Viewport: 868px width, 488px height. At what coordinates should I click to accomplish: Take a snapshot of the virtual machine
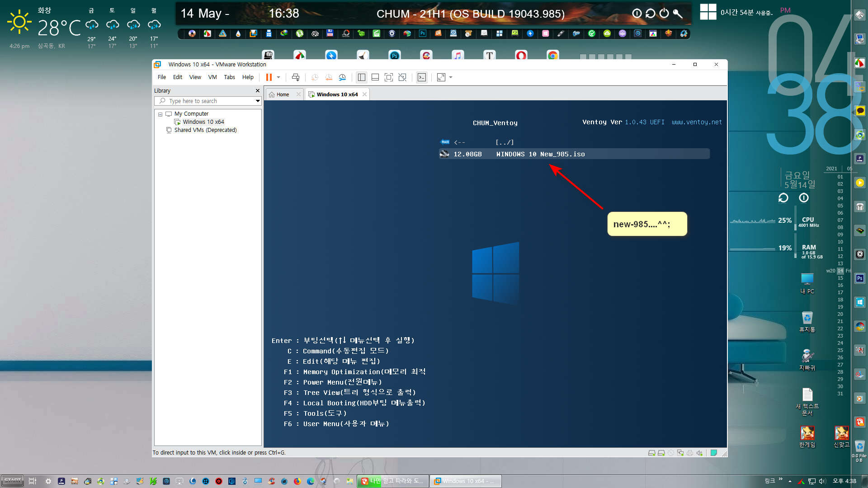click(x=315, y=77)
